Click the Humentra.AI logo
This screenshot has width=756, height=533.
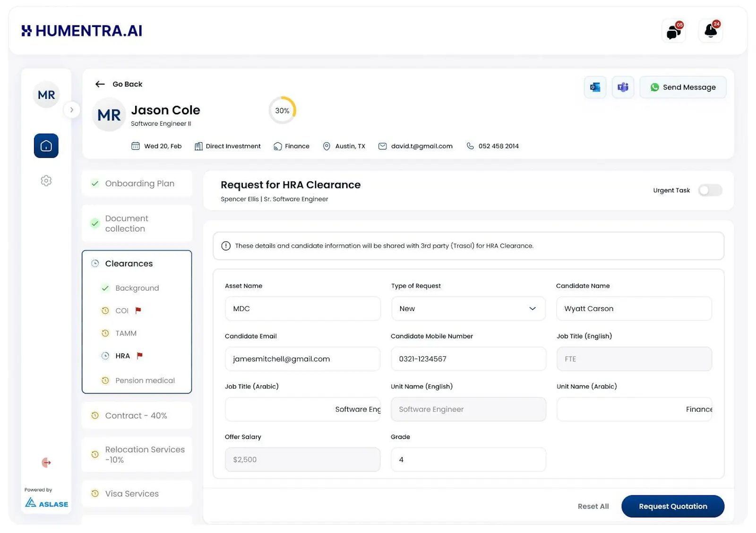tap(82, 31)
